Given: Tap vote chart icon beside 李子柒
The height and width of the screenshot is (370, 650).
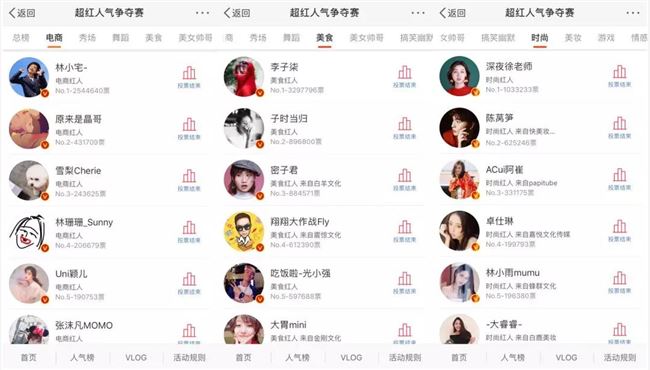Looking at the screenshot, I should 405,77.
